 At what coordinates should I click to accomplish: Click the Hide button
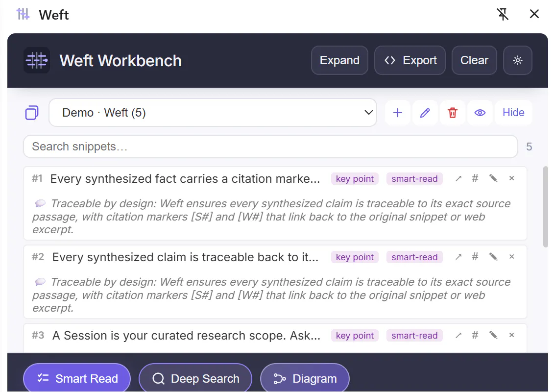tap(513, 113)
